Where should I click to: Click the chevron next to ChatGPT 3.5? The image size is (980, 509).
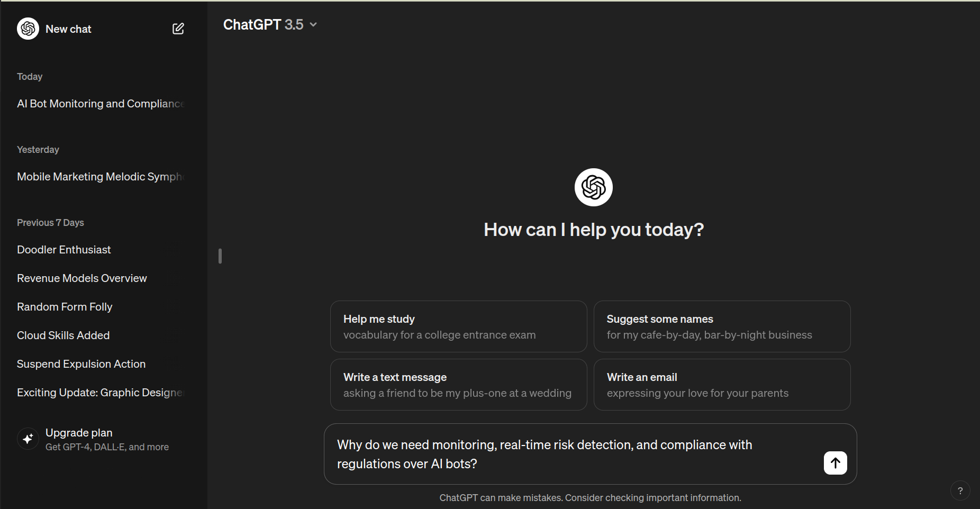[x=313, y=24]
